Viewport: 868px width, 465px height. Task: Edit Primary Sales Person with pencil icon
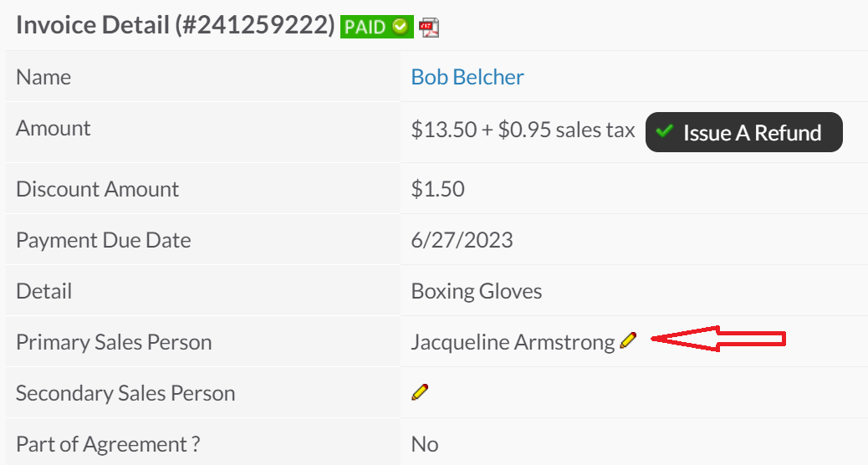tap(628, 340)
